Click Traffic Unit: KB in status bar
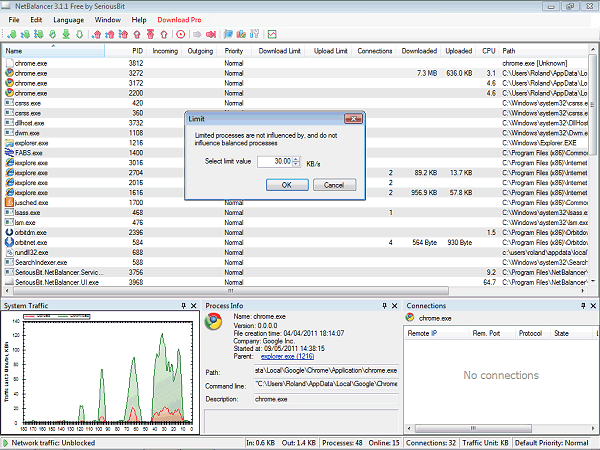This screenshot has height=450, width=600. [x=485, y=443]
